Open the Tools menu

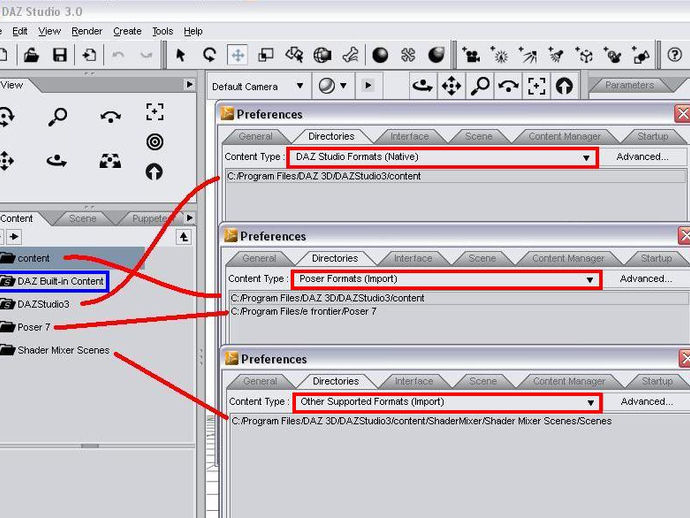click(x=162, y=31)
